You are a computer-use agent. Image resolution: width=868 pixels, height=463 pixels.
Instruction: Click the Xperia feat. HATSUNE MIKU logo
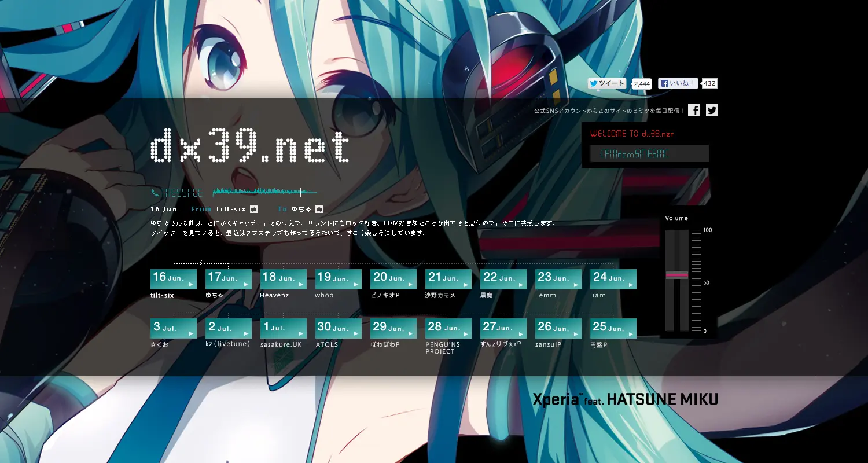pos(625,399)
